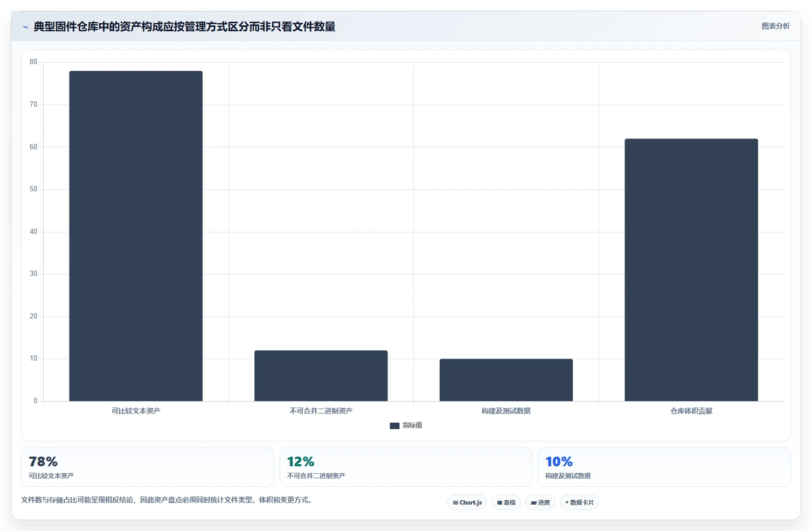Click the 构建及测试数据 x-axis label

click(506, 411)
